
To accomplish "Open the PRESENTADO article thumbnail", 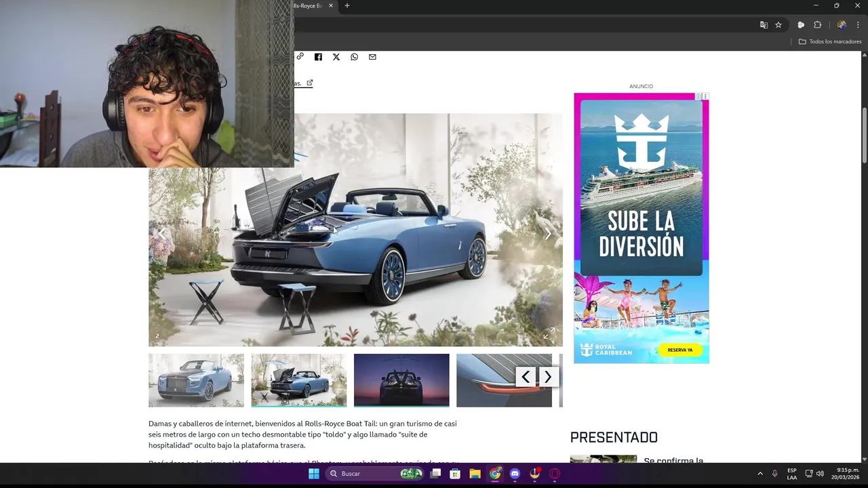I will 604,460.
